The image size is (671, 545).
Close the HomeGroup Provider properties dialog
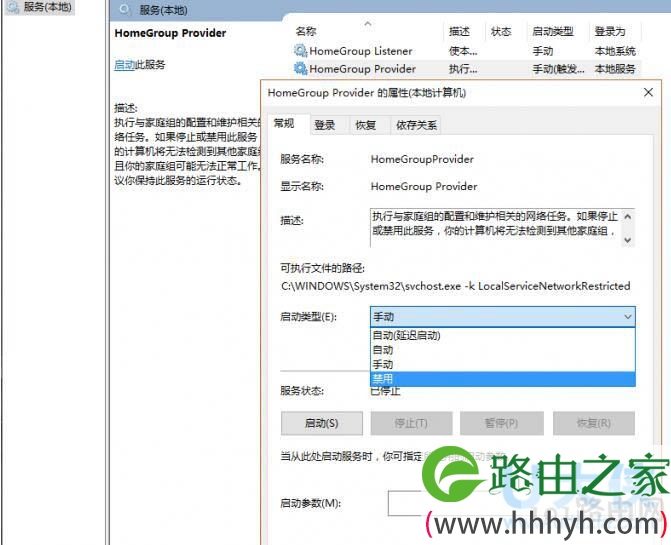point(648,92)
